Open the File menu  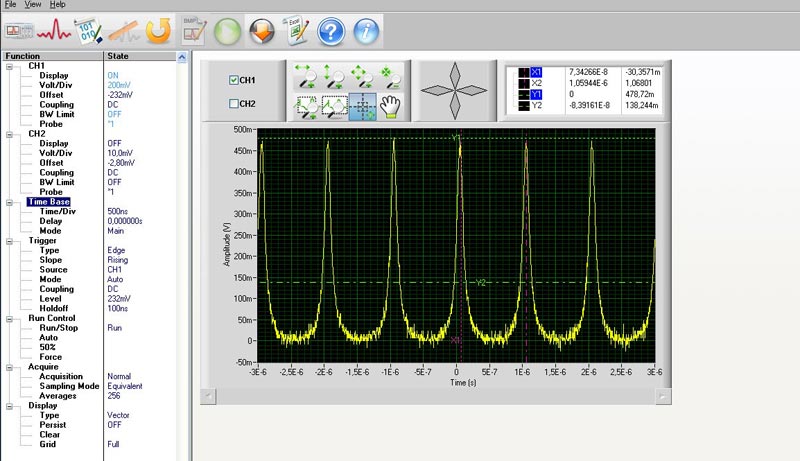11,5
